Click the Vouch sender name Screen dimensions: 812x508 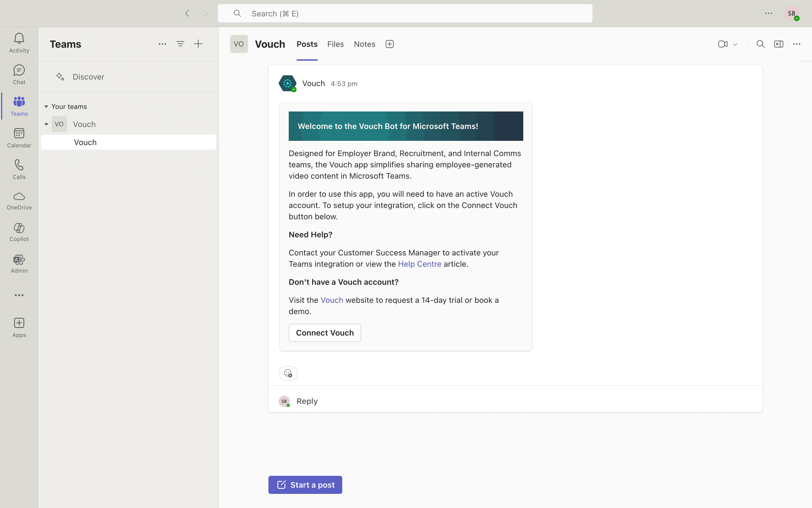point(314,83)
